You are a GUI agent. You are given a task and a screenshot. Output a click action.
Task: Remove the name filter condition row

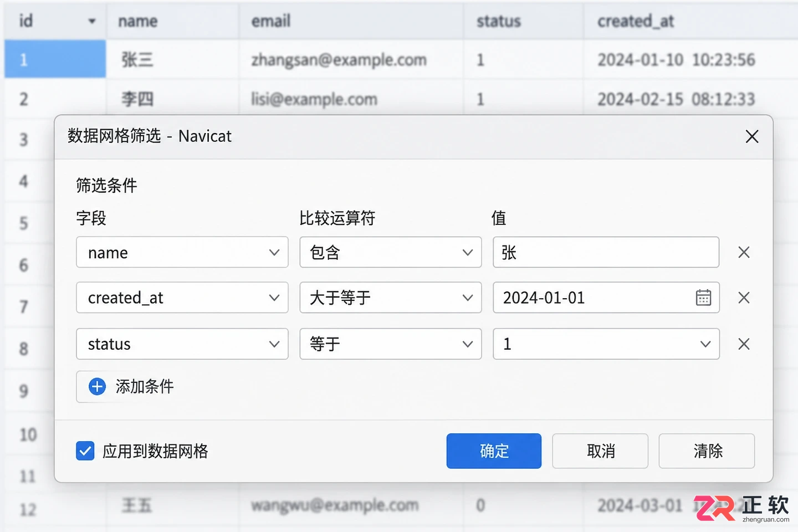click(744, 253)
